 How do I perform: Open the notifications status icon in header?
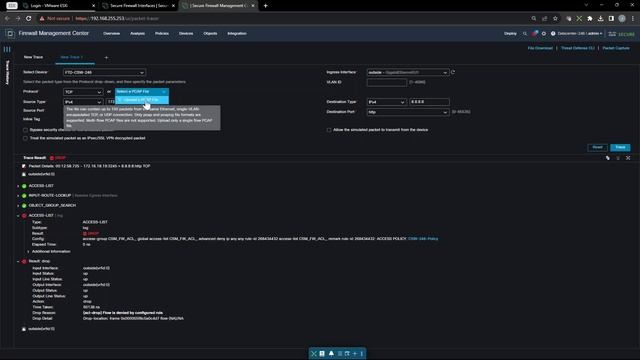(x=534, y=33)
